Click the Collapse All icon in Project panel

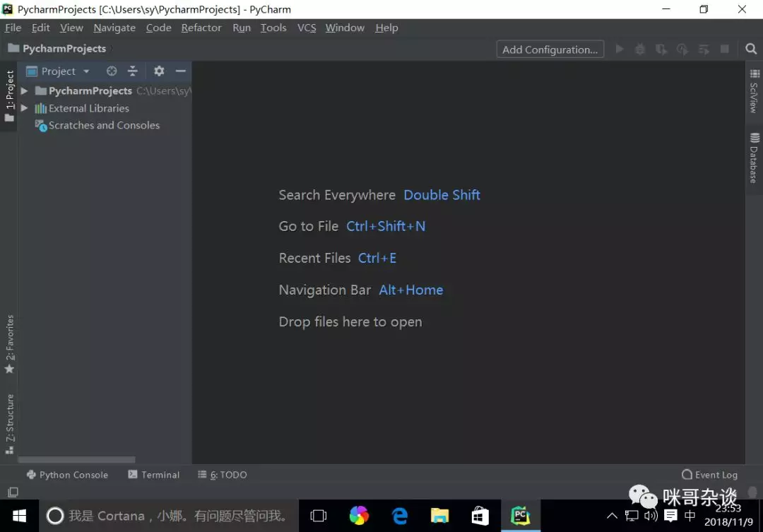tap(132, 71)
